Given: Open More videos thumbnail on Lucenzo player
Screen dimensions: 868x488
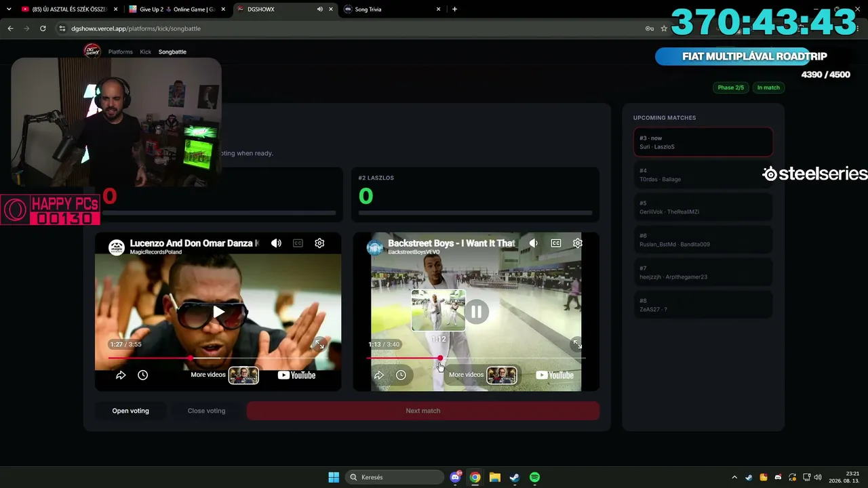Looking at the screenshot, I should click(x=243, y=375).
